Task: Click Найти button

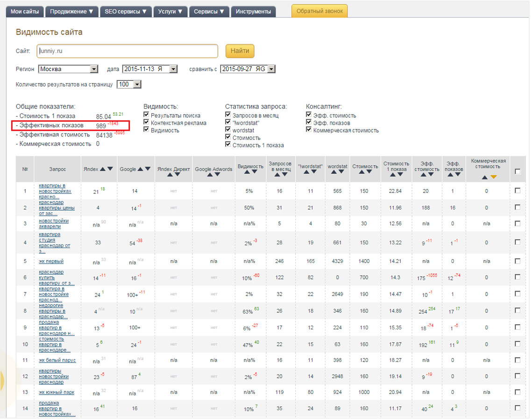Action: click(240, 51)
